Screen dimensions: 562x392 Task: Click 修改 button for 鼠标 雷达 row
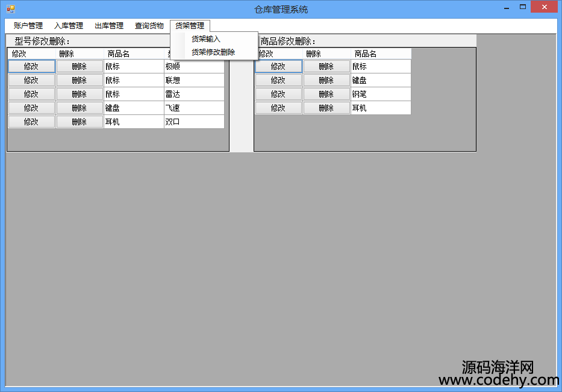click(31, 95)
